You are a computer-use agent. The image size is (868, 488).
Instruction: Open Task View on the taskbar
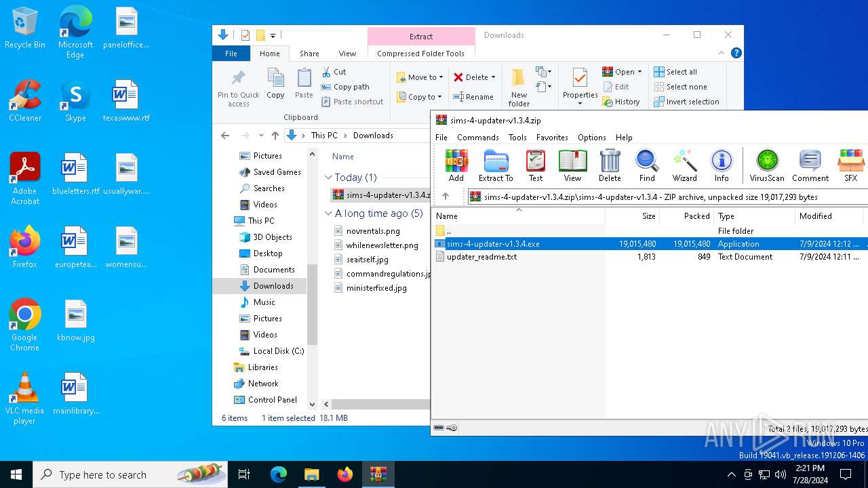[x=244, y=474]
